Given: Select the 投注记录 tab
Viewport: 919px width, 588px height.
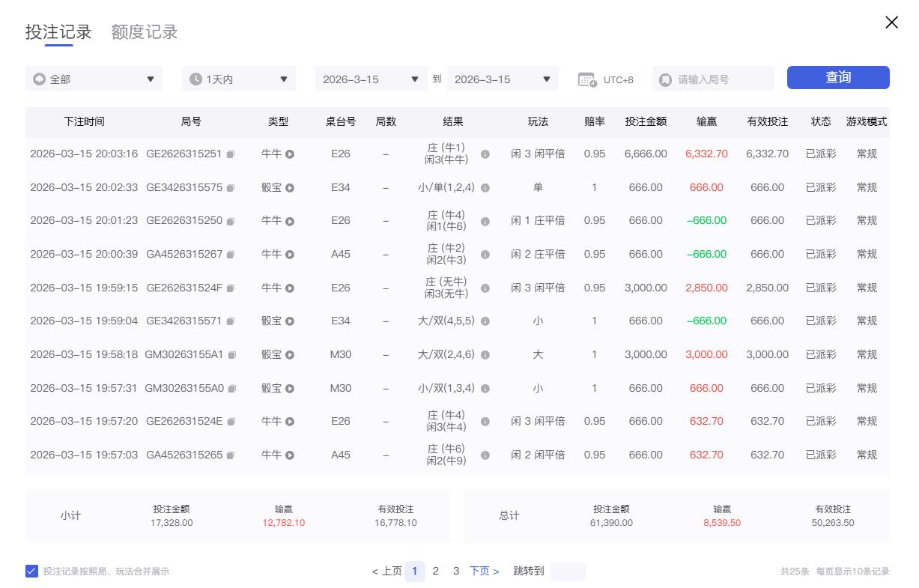Looking at the screenshot, I should [x=58, y=31].
